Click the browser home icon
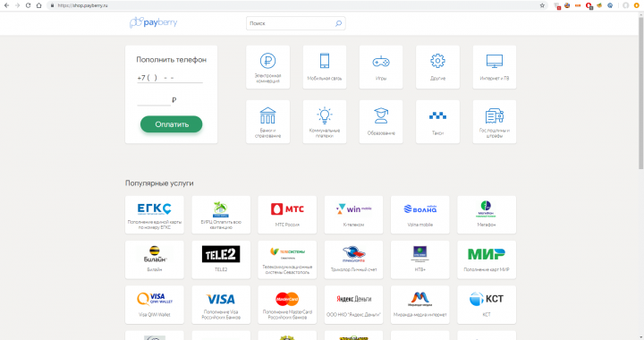This screenshot has height=340, width=644. tap(38, 5)
